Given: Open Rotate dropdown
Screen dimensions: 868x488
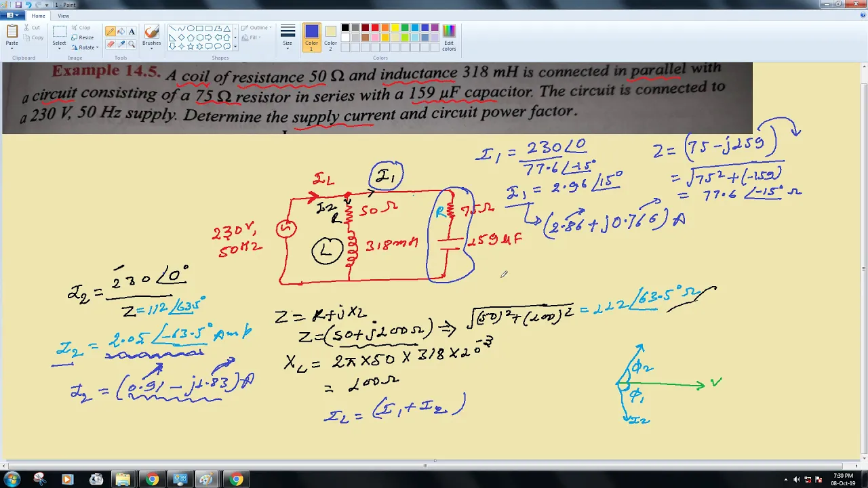Looking at the screenshot, I should click(85, 47).
